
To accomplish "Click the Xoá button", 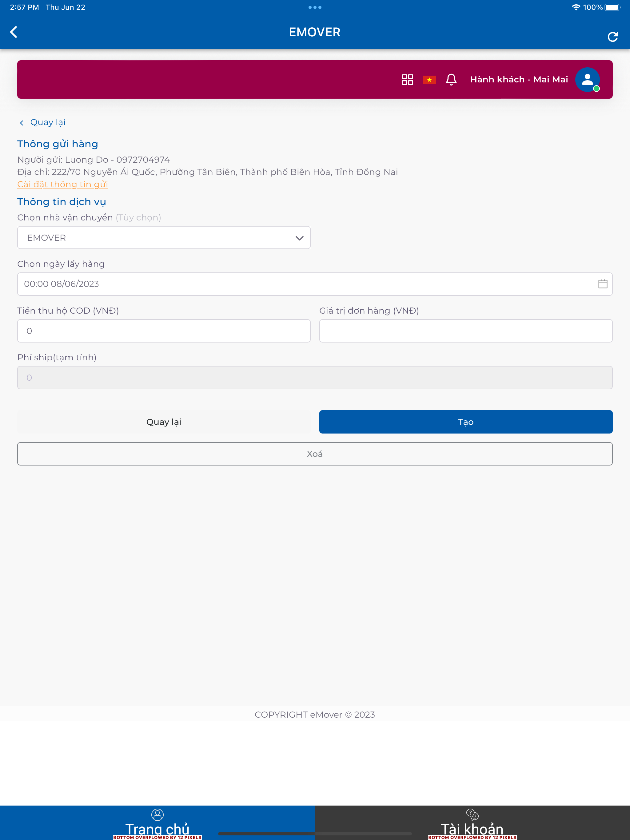I will coord(315,454).
